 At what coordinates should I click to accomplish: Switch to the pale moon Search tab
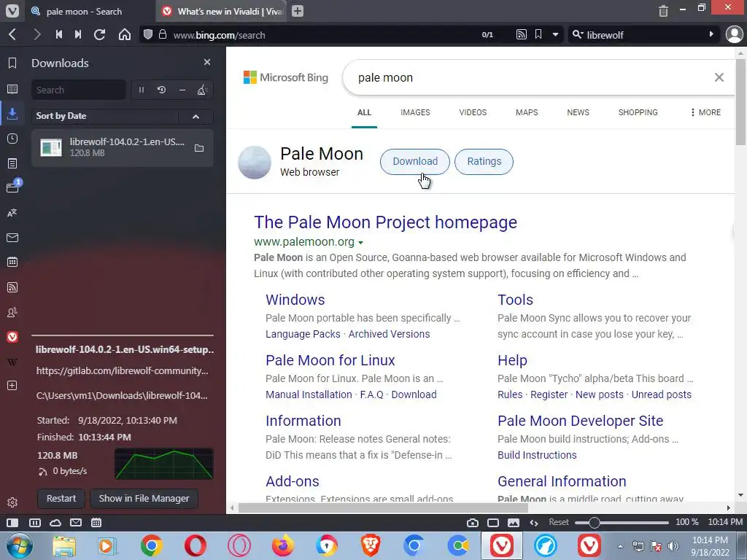click(90, 11)
